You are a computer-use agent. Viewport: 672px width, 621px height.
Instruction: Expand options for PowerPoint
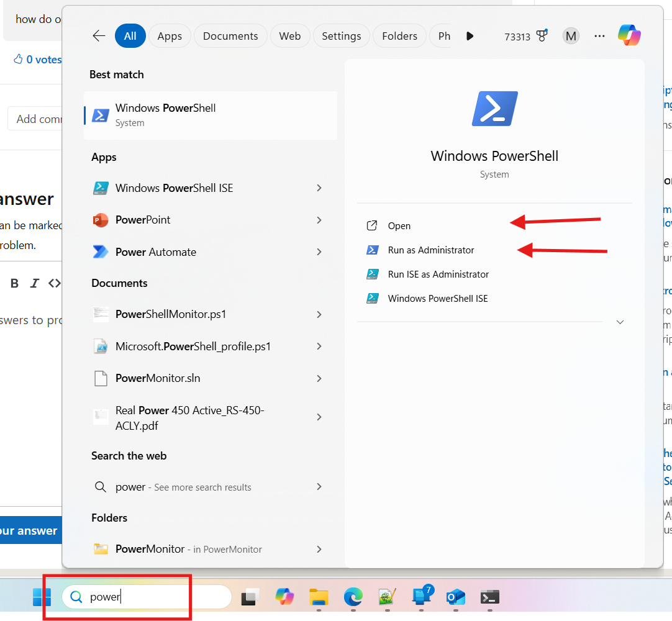(319, 220)
